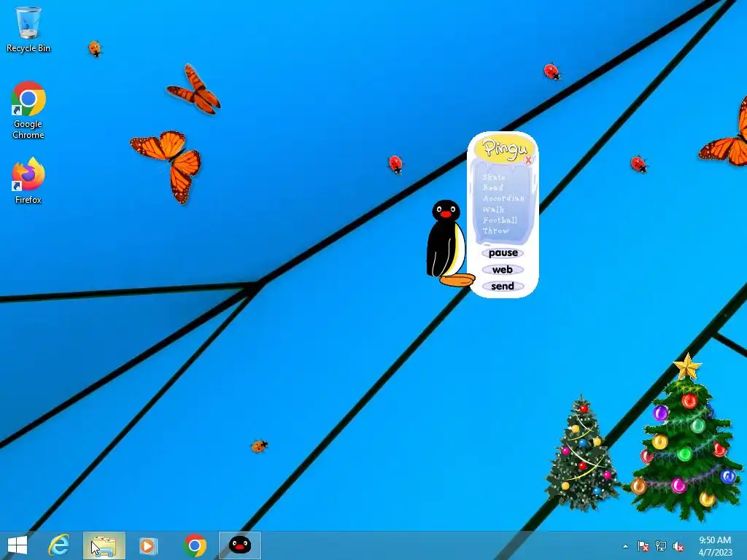This screenshot has height=560, width=747.
Task: Choose Read in the Pingu action list
Action: point(492,187)
